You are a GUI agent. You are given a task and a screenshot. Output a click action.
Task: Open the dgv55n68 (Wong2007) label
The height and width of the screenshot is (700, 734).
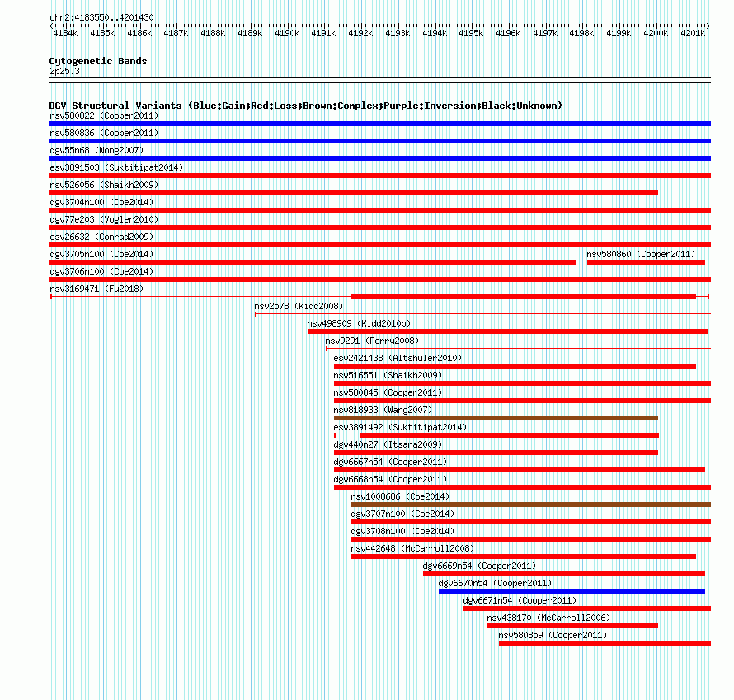[x=96, y=150]
